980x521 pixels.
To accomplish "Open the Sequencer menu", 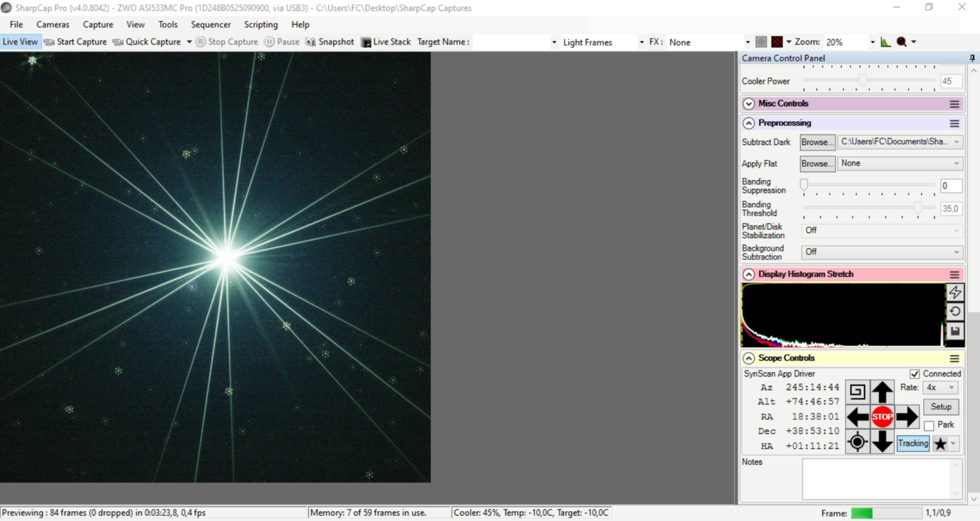I will [x=210, y=24].
